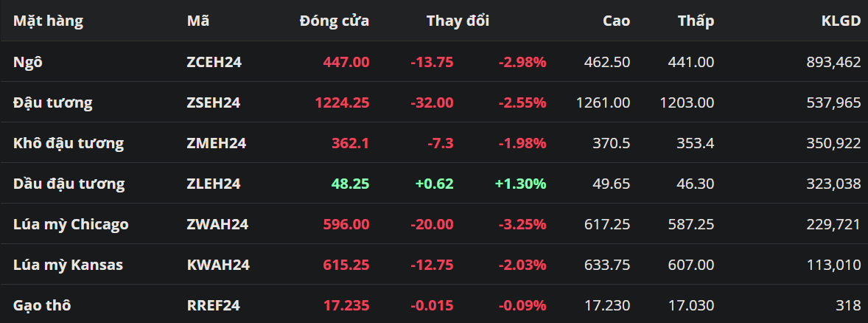This screenshot has width=868, height=323.
Task: Click the ZCEH24 contract code
Action: [x=214, y=62]
